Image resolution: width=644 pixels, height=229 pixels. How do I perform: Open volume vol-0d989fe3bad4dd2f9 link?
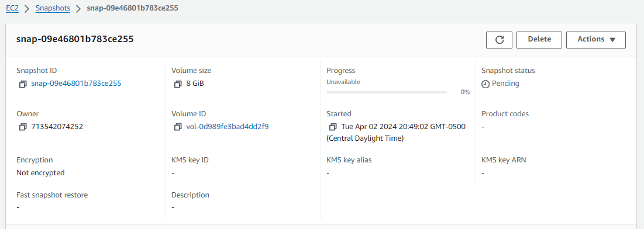coord(228,127)
